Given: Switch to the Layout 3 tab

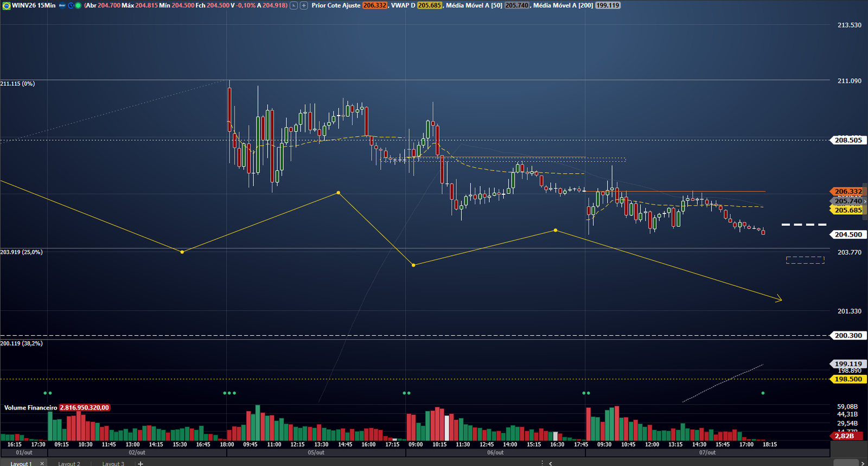Looking at the screenshot, I should tap(113, 463).
